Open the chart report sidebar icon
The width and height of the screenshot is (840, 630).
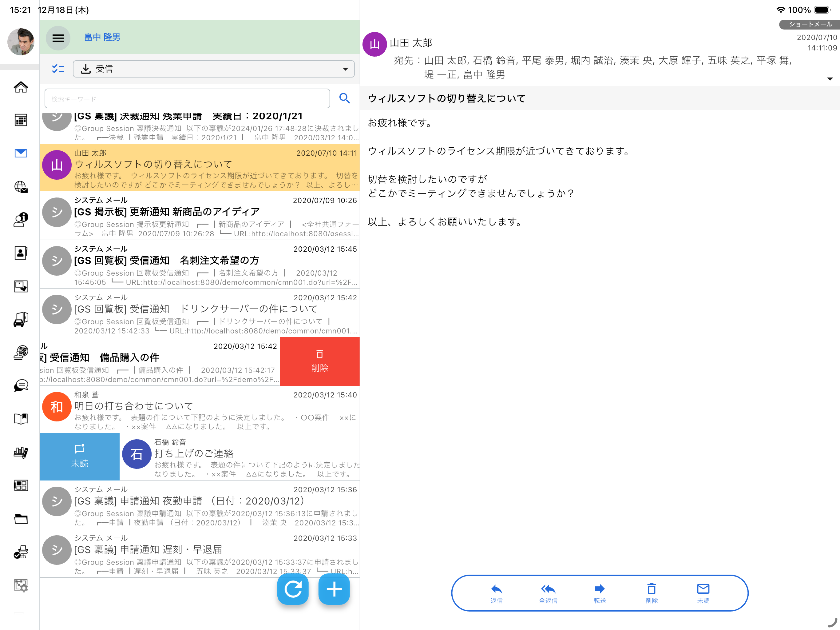pos(21,452)
